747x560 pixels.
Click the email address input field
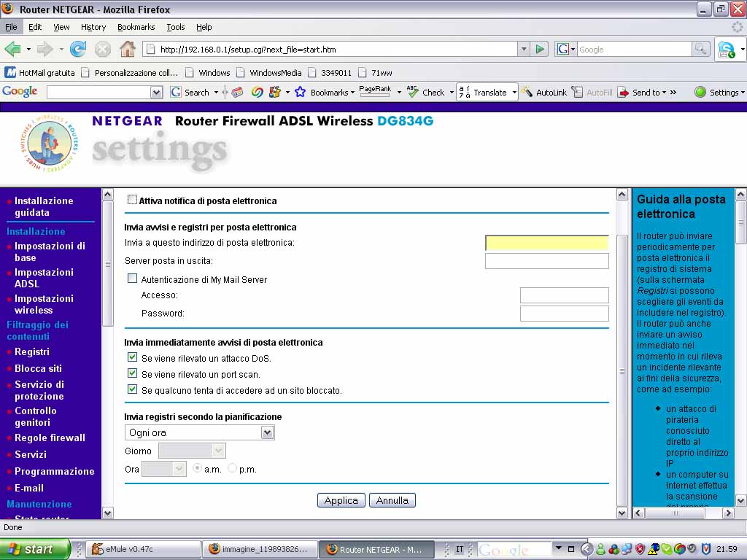pyautogui.click(x=547, y=242)
